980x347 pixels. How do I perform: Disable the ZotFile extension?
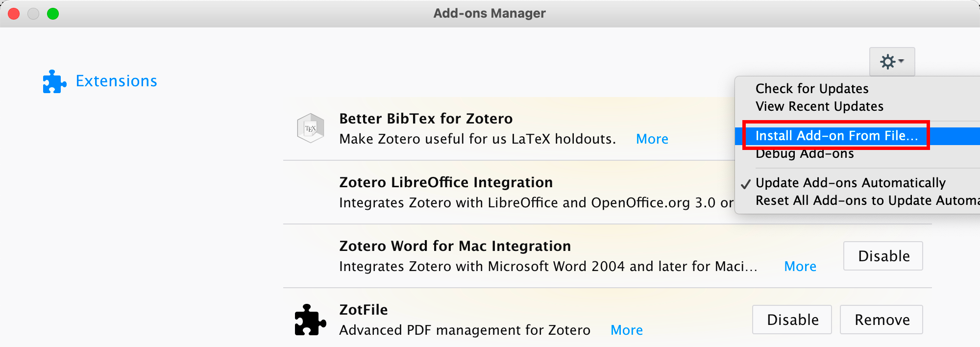(x=792, y=320)
